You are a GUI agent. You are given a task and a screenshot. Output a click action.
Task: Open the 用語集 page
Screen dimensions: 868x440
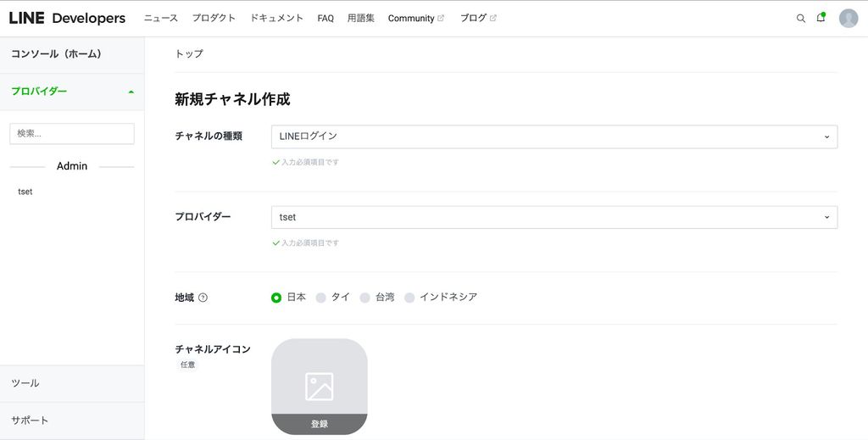(361, 19)
